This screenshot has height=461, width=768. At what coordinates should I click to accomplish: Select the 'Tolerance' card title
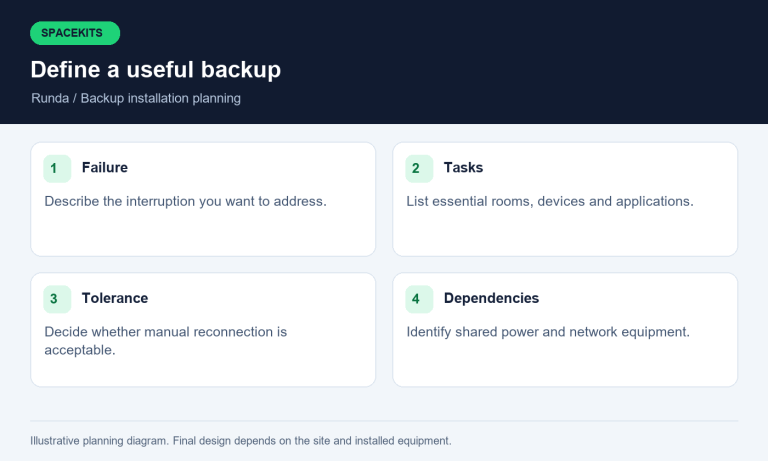115,298
